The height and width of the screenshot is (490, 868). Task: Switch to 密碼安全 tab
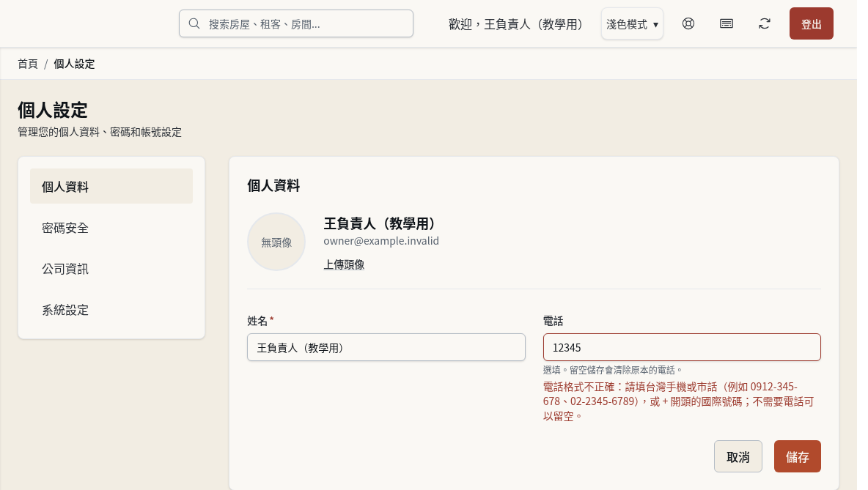pyautogui.click(x=111, y=228)
